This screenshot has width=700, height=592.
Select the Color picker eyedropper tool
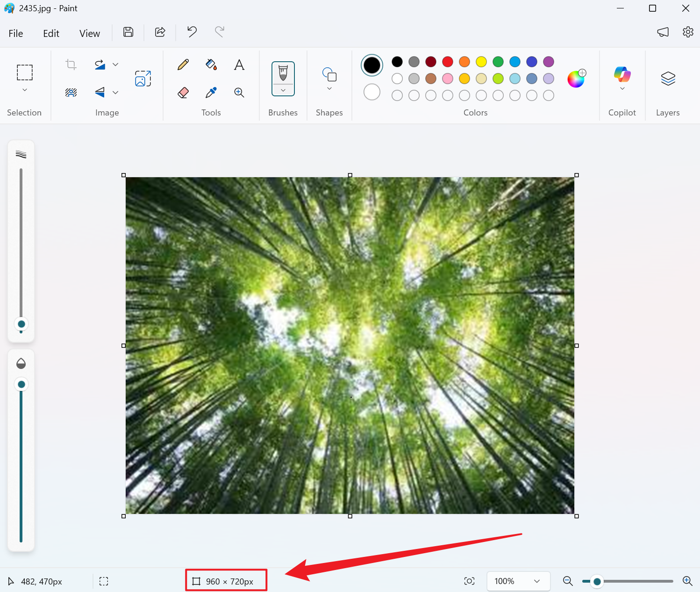point(211,93)
